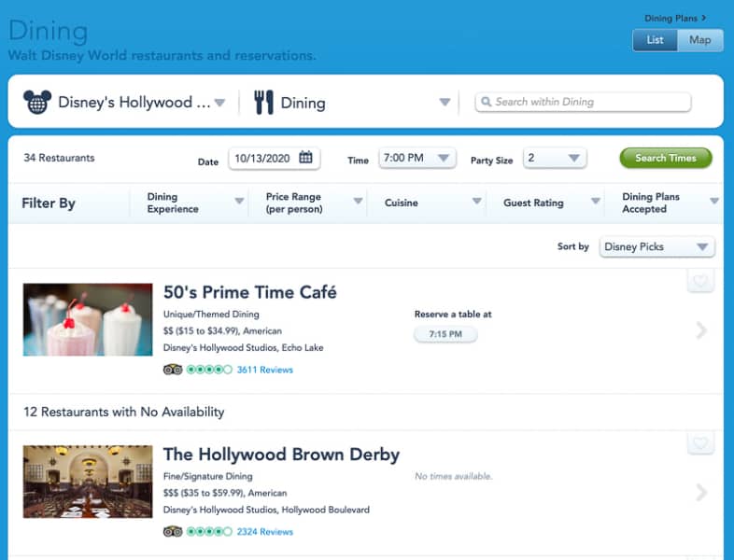Open 3611 Reviews link

(x=265, y=370)
